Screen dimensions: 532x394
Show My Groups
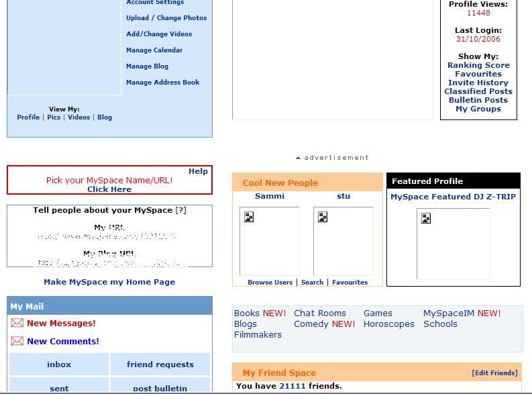[x=478, y=109]
